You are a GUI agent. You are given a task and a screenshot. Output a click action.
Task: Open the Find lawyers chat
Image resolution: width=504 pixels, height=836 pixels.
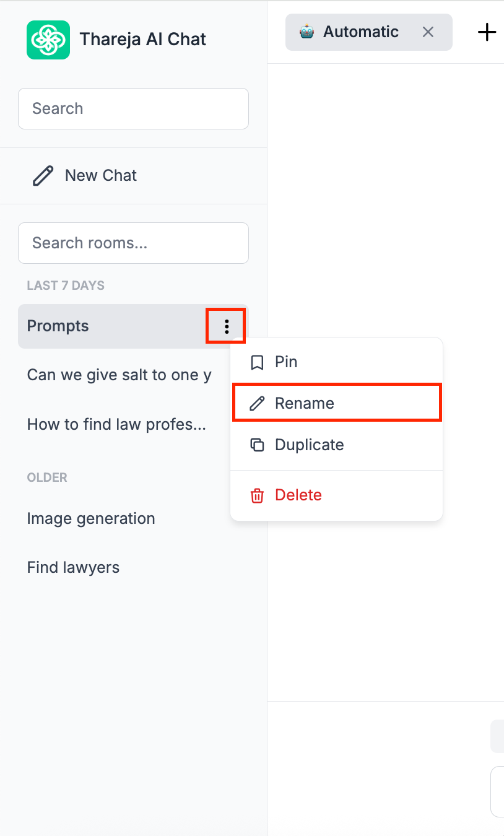click(73, 567)
